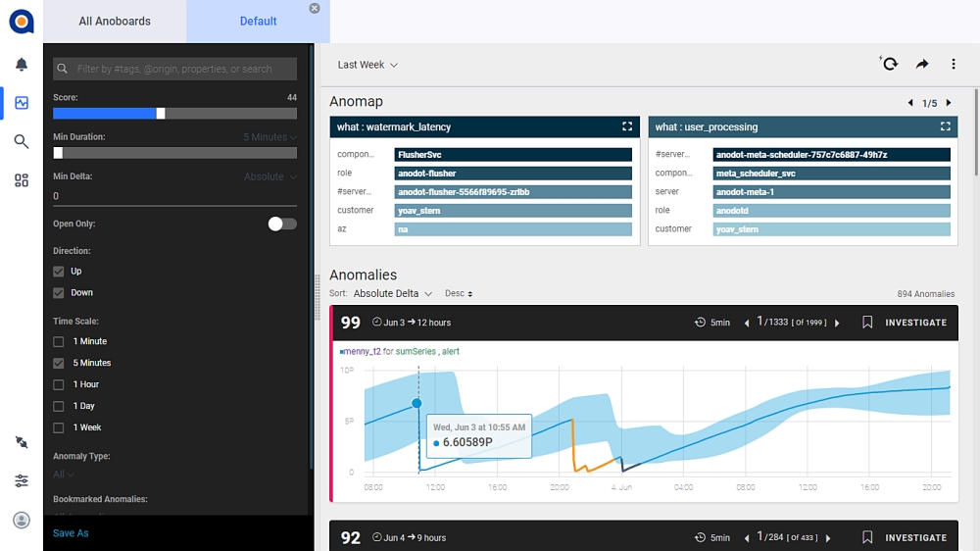Click the FlusherSvc component bar
980x551 pixels.
point(514,155)
